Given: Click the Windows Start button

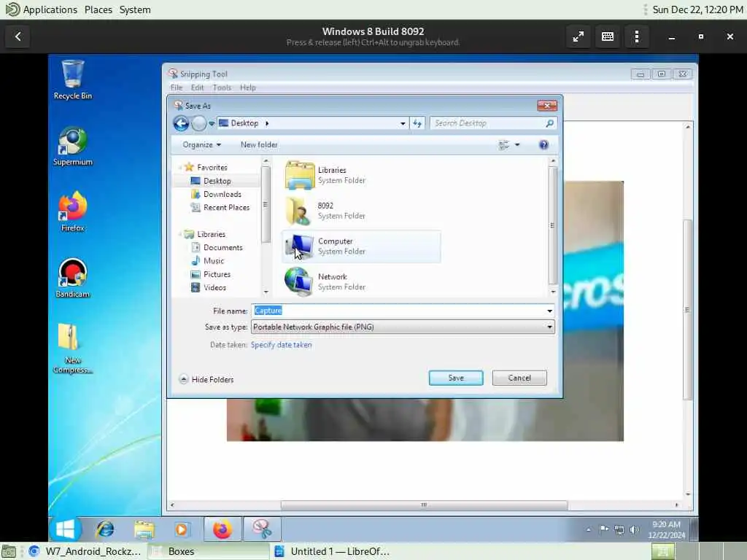Looking at the screenshot, I should [x=65, y=529].
